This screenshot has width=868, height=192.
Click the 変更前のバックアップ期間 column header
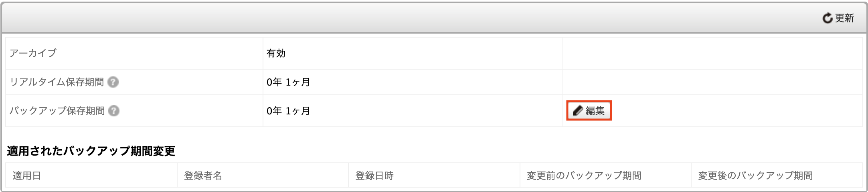tap(584, 176)
